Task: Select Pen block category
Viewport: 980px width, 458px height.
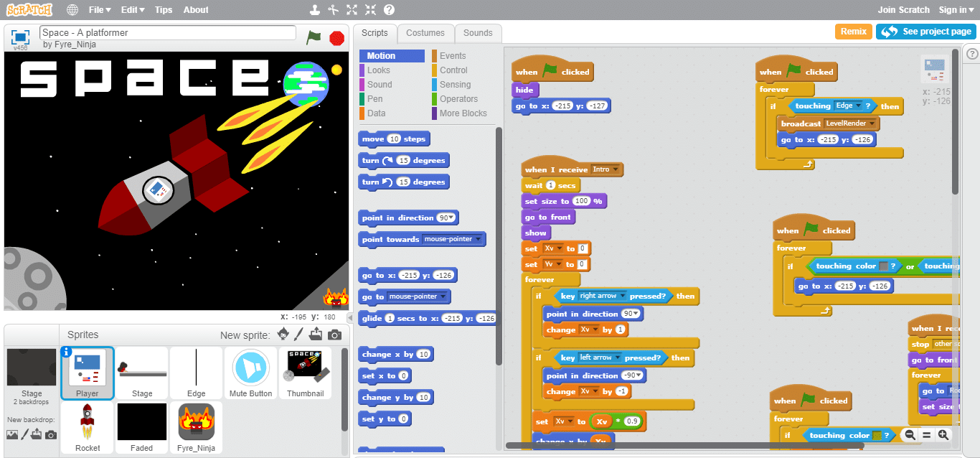Action: tap(374, 99)
